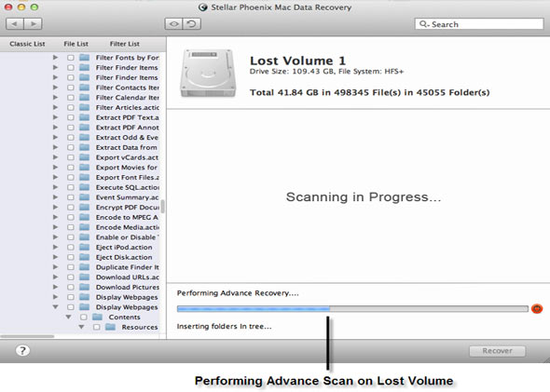Viewport: 550px width, 392px height.
Task: Click the Encrypt PDF Document folder icon
Action: coord(84,207)
